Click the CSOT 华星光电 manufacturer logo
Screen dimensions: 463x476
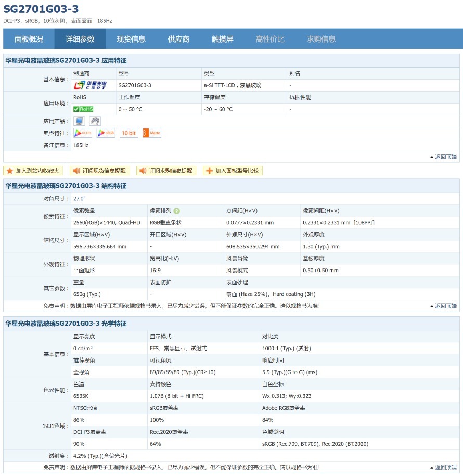(x=90, y=85)
